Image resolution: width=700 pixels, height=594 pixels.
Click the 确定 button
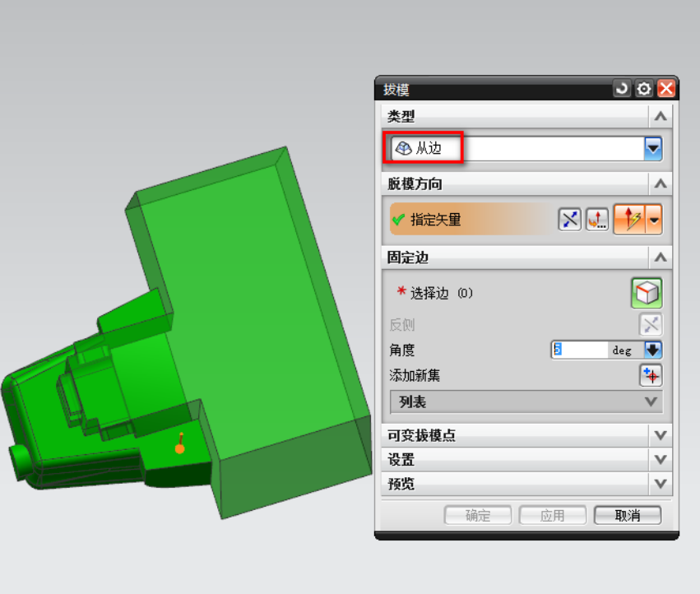tap(478, 515)
